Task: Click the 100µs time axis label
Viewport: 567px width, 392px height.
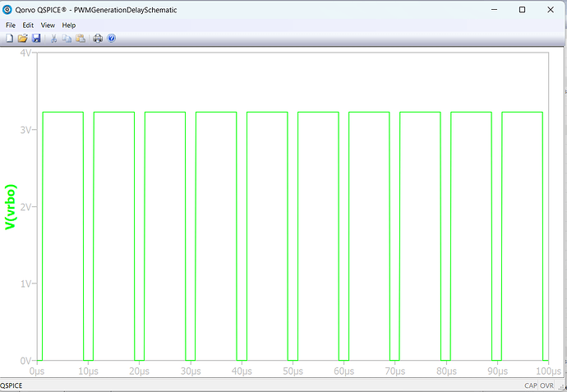Action: pos(549,371)
